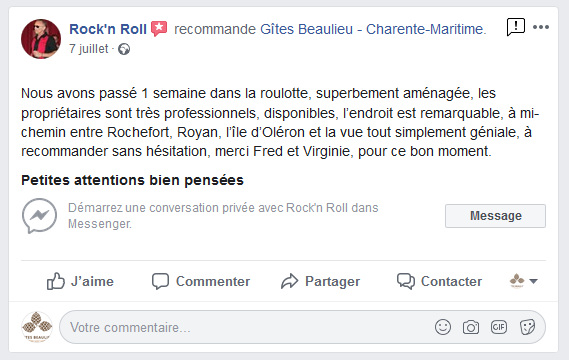Image resolution: width=569 pixels, height=360 pixels.
Task: Click the Rock'n Roll author name
Action: point(108,29)
